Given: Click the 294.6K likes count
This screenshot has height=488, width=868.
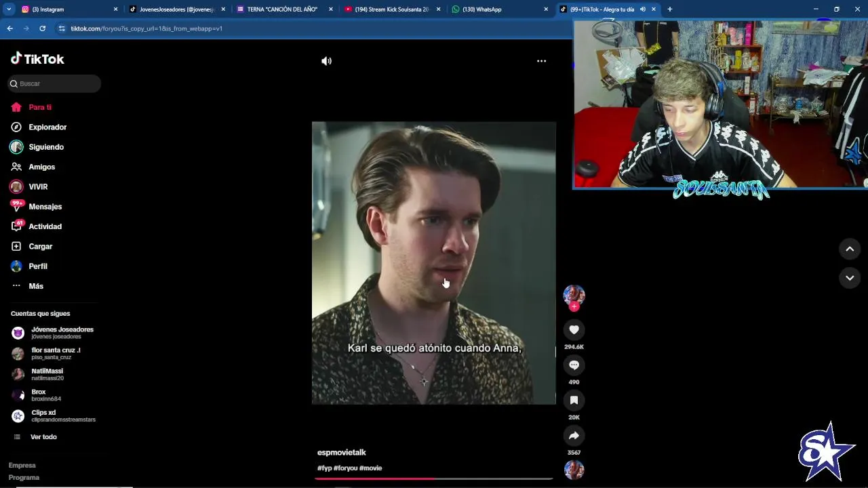Looking at the screenshot, I should tap(574, 347).
